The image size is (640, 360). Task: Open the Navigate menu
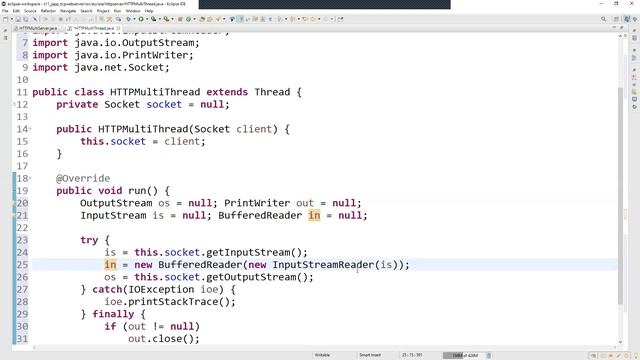pos(68,11)
